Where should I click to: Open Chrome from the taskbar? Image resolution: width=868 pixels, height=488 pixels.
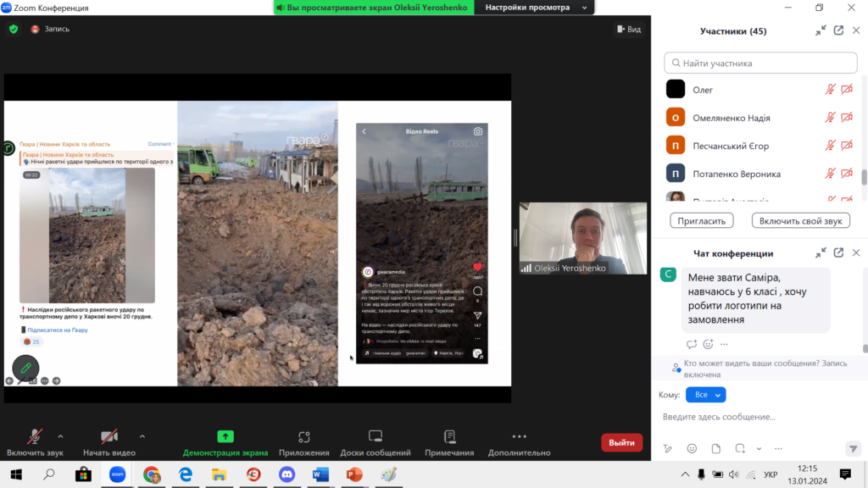coord(152,474)
